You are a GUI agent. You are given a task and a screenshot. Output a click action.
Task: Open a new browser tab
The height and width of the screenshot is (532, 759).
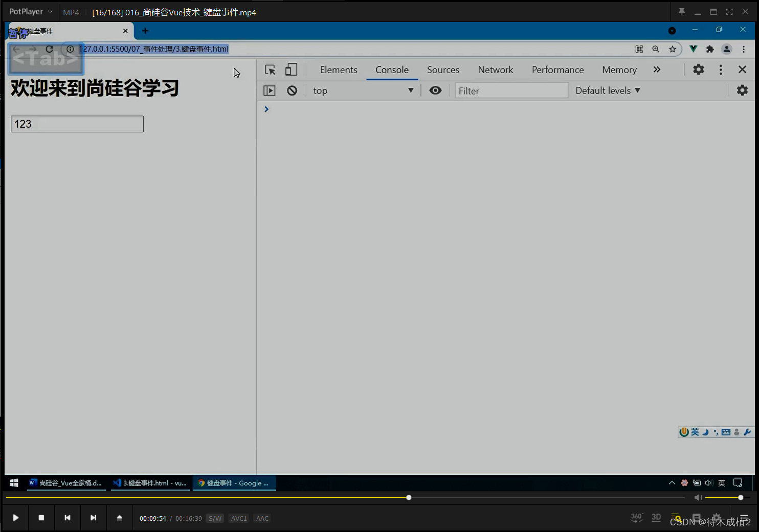(145, 31)
